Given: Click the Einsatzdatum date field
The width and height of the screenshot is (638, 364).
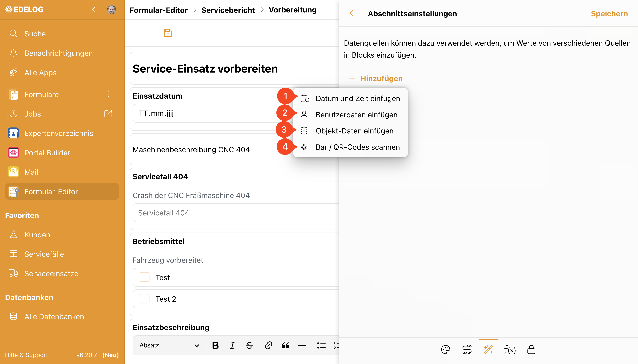Looking at the screenshot, I should tap(213, 113).
